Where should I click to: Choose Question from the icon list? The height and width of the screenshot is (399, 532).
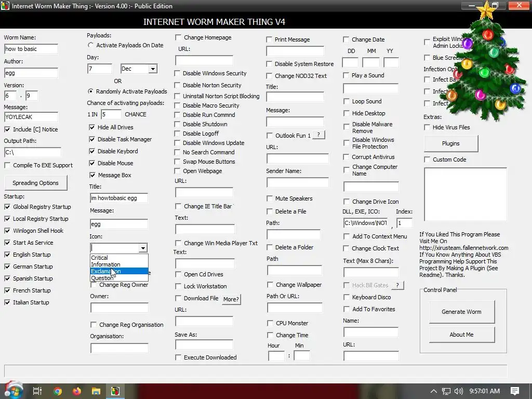pos(119,278)
